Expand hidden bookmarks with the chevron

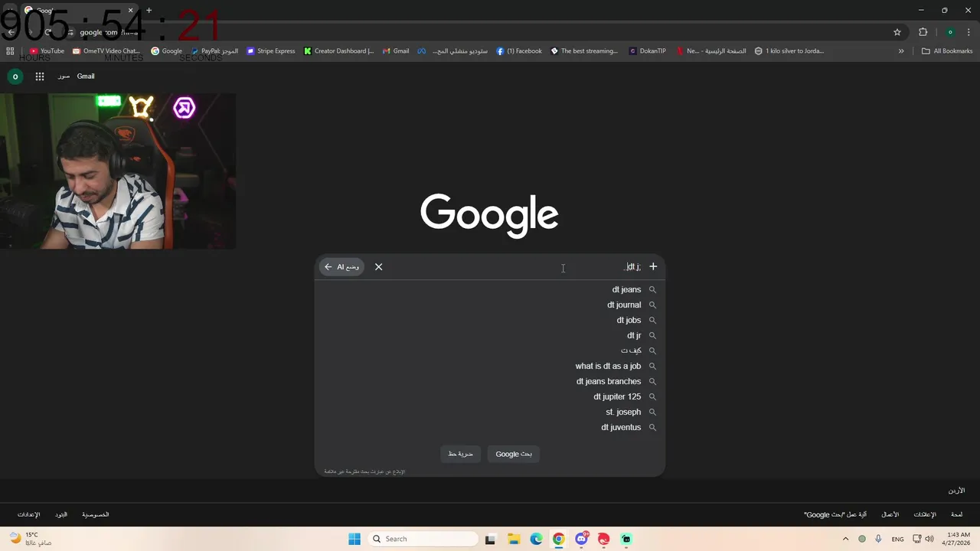(901, 51)
